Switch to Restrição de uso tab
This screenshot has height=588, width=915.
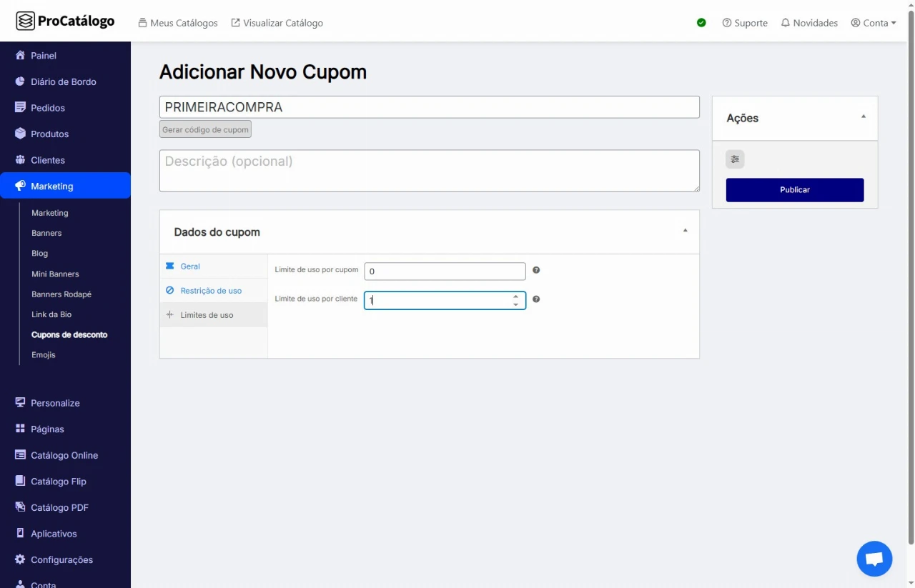click(x=211, y=291)
